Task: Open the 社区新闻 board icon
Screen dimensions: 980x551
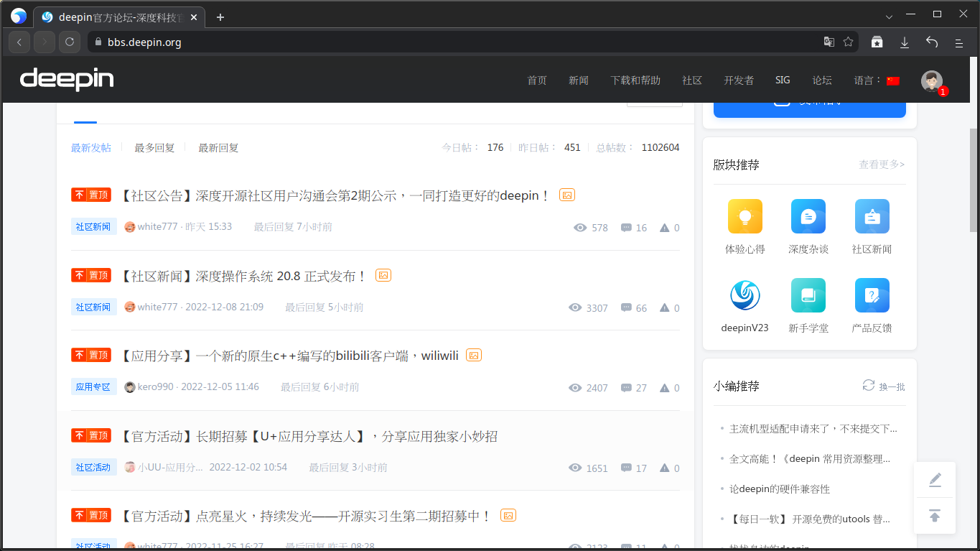Action: coord(872,216)
